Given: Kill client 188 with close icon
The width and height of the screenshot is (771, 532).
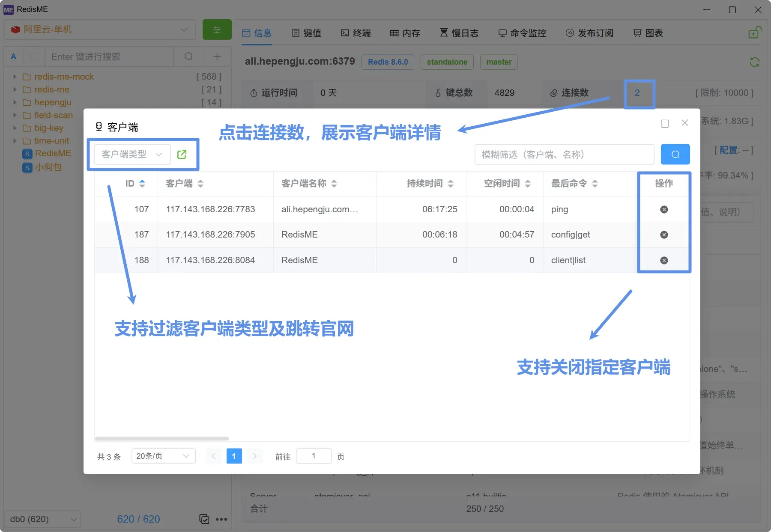Looking at the screenshot, I should point(664,260).
